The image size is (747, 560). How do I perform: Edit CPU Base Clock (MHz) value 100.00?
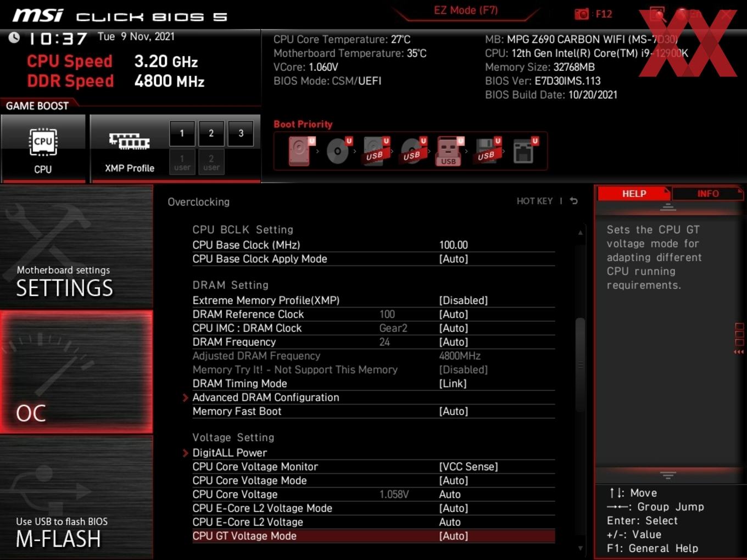pyautogui.click(x=453, y=245)
